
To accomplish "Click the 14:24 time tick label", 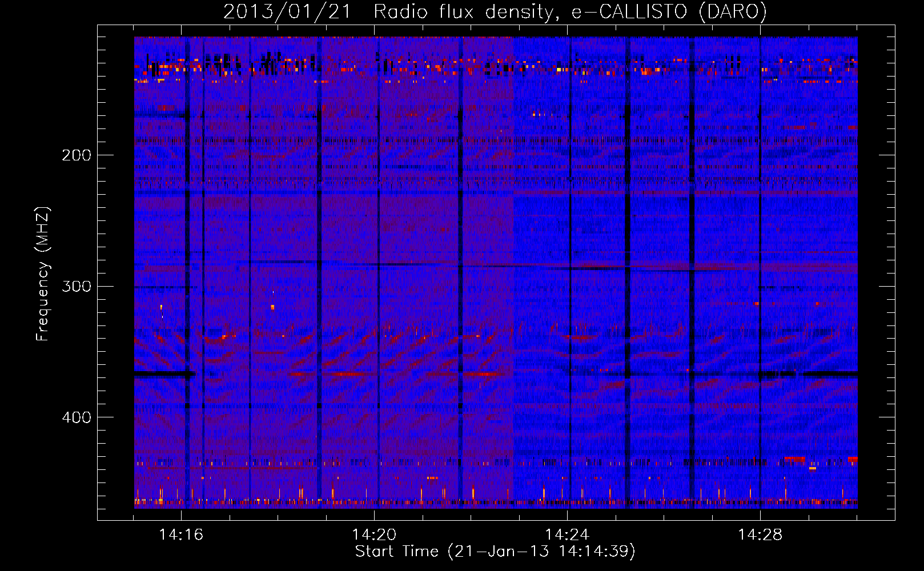I will [567, 534].
